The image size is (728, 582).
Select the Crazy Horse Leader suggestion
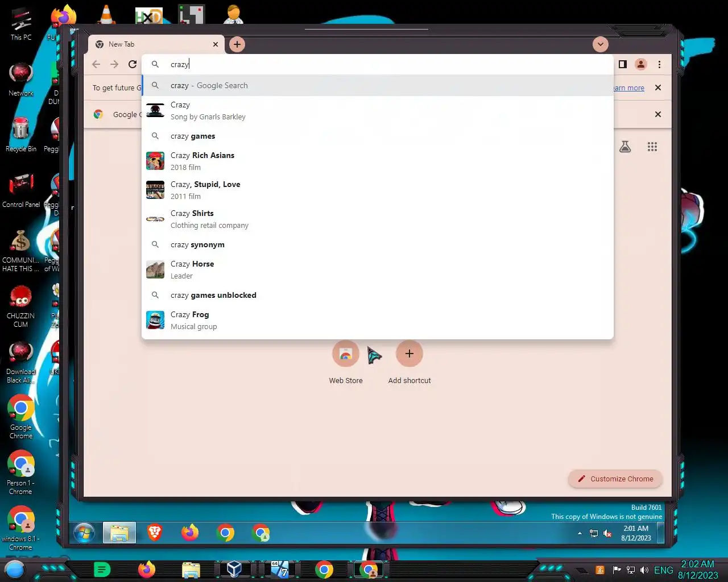378,269
